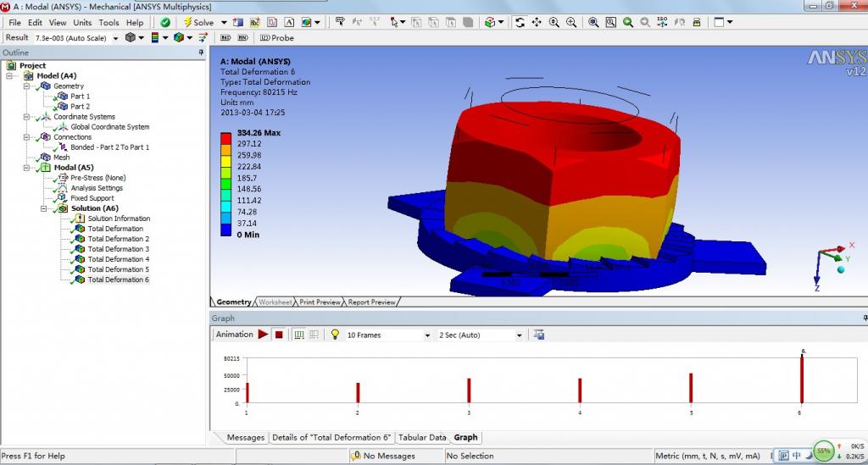Screen dimensions: 868x465
Task: Open the Messages tab
Action: 245,437
